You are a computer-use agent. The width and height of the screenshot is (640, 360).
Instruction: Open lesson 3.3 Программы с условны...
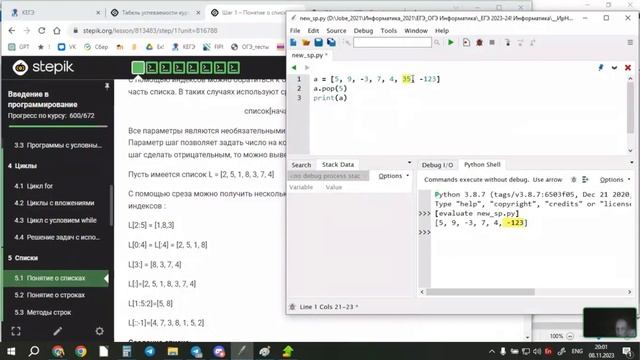57,145
